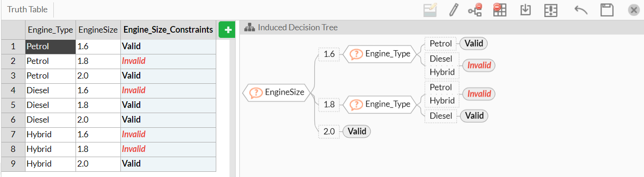Image resolution: width=644 pixels, height=177 pixels.
Task: Click the edit table note icon
Action: coord(430,10)
